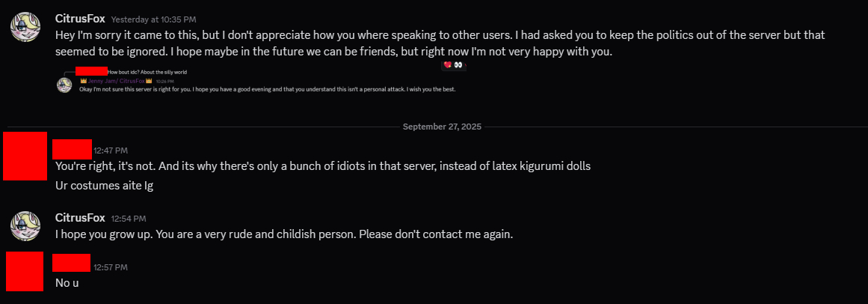Click the "No u" message text
This screenshot has width=868, height=304.
67,283
